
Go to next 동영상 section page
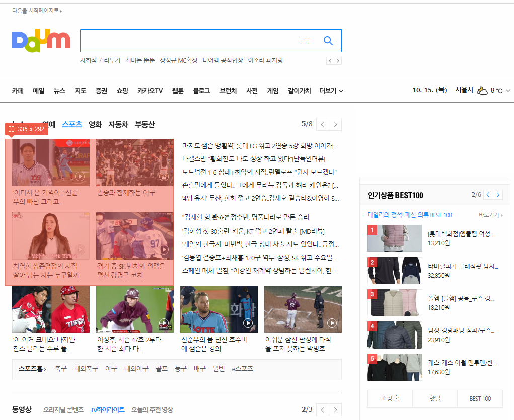coord(335,410)
